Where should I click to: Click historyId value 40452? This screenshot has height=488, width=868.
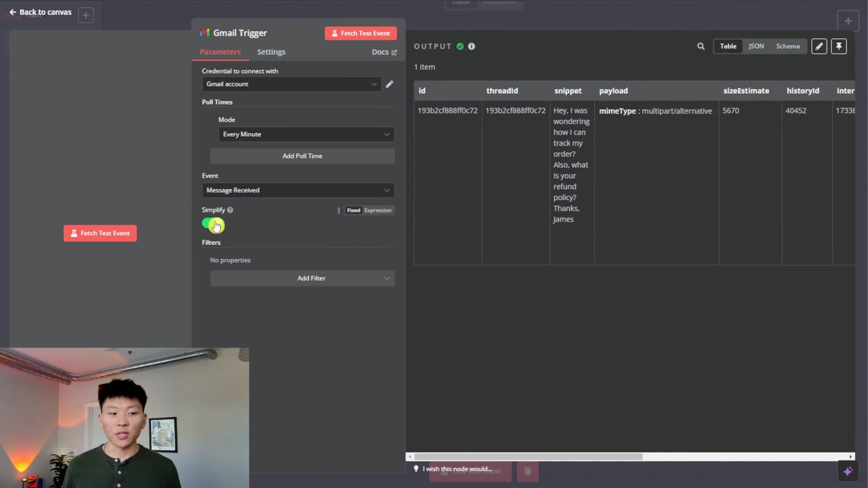(796, 111)
